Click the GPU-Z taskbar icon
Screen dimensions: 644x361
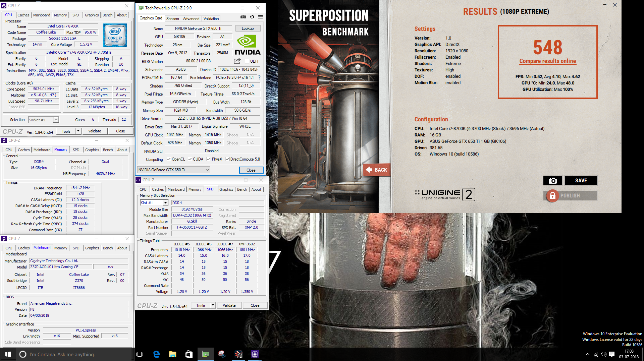click(205, 354)
